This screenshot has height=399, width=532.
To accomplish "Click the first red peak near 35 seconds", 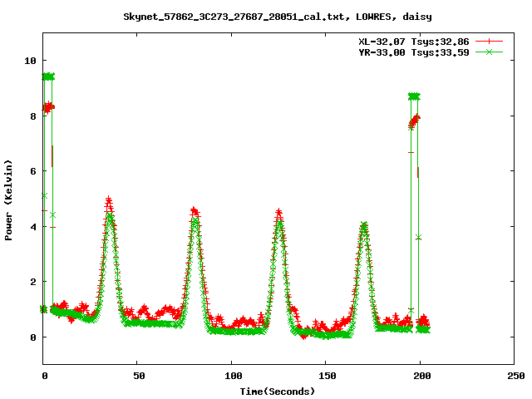I will [x=109, y=201].
